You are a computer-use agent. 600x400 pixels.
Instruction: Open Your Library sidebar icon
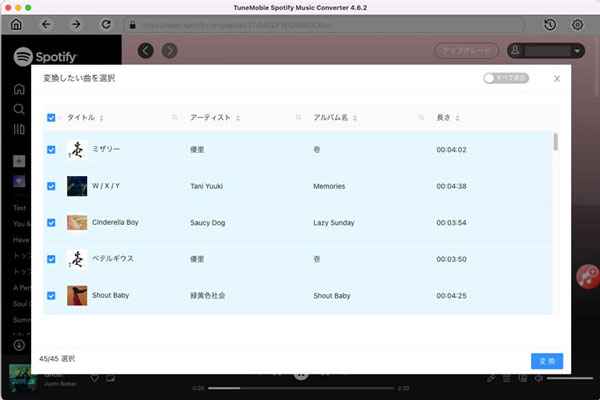click(19, 129)
